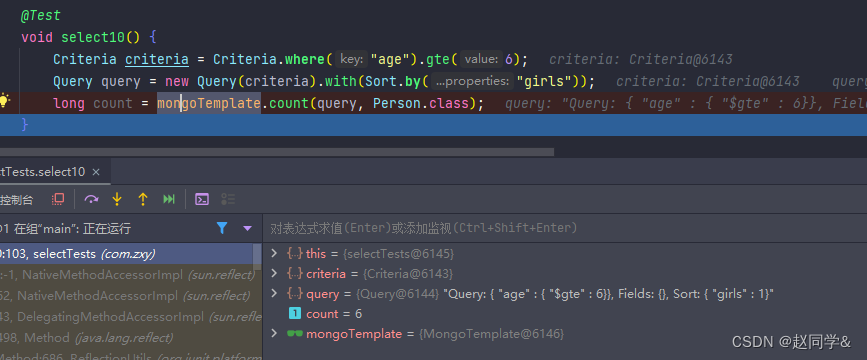This screenshot has width=867, height=360.
Task: Close the selectTests.select10 debug tab
Action: click(96, 172)
